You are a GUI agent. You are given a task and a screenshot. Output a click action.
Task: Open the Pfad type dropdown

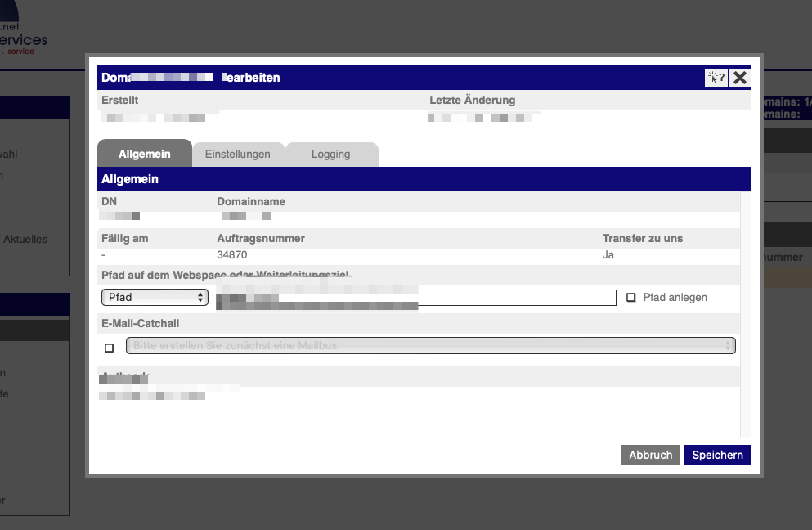coord(155,297)
